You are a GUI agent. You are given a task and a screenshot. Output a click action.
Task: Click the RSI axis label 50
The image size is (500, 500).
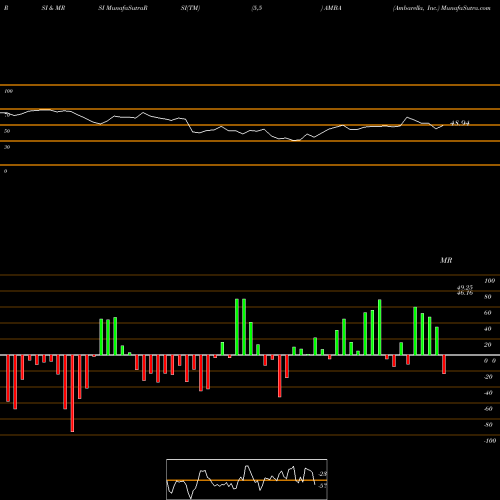pos(7,131)
